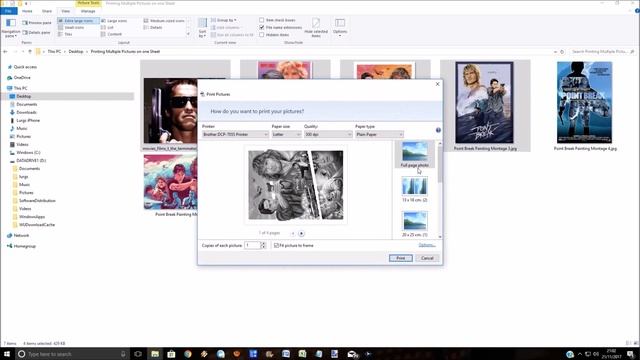Select the View ribbon tab

(66, 11)
